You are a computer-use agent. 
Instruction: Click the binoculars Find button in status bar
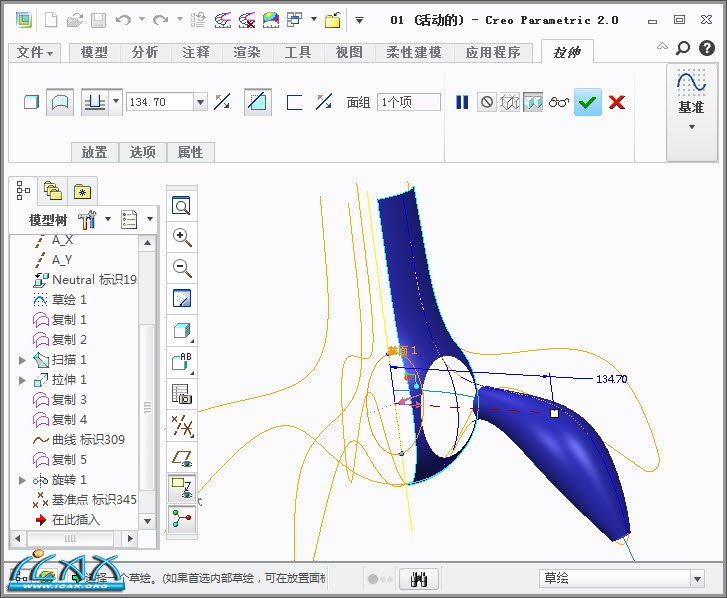coord(419,579)
